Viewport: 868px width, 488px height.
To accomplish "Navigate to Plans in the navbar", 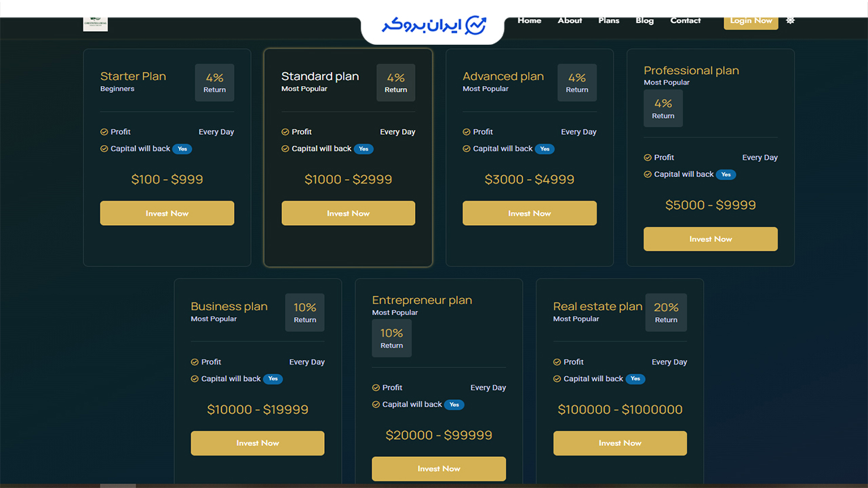I will [x=609, y=20].
